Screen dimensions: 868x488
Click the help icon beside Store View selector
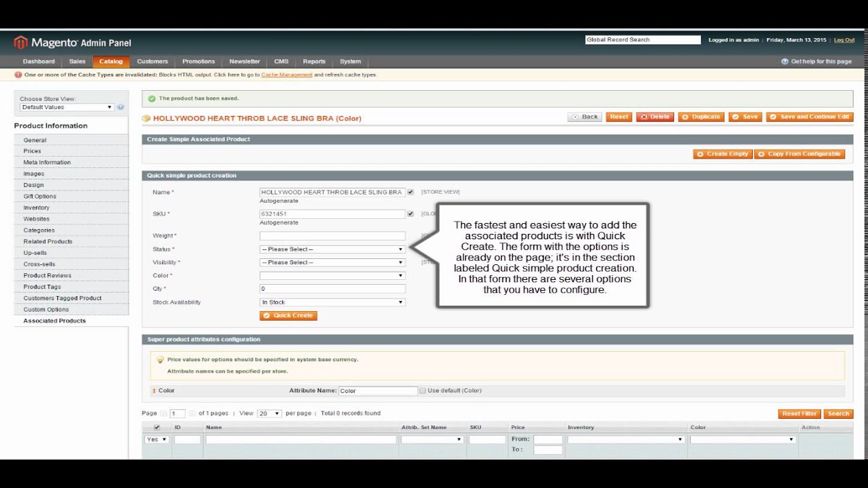pos(121,107)
